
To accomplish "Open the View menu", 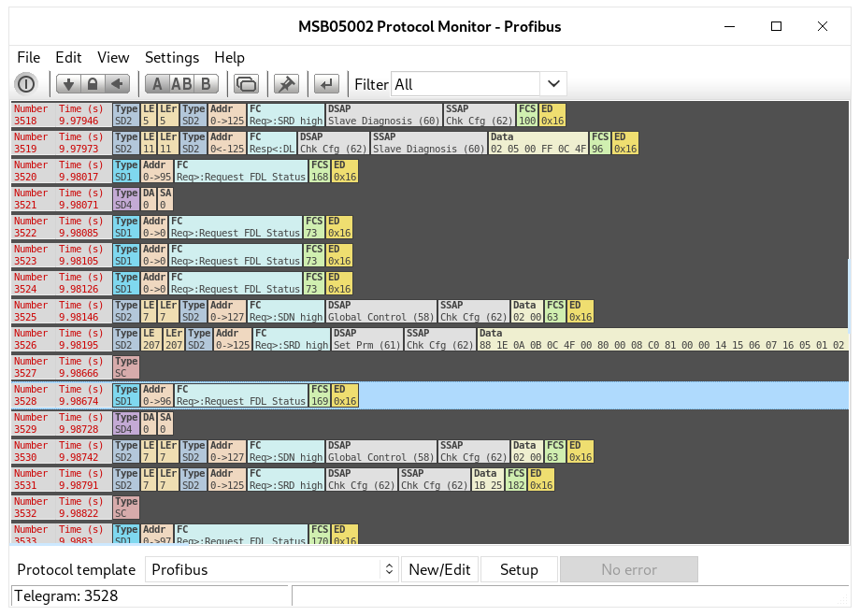I will click(x=113, y=58).
